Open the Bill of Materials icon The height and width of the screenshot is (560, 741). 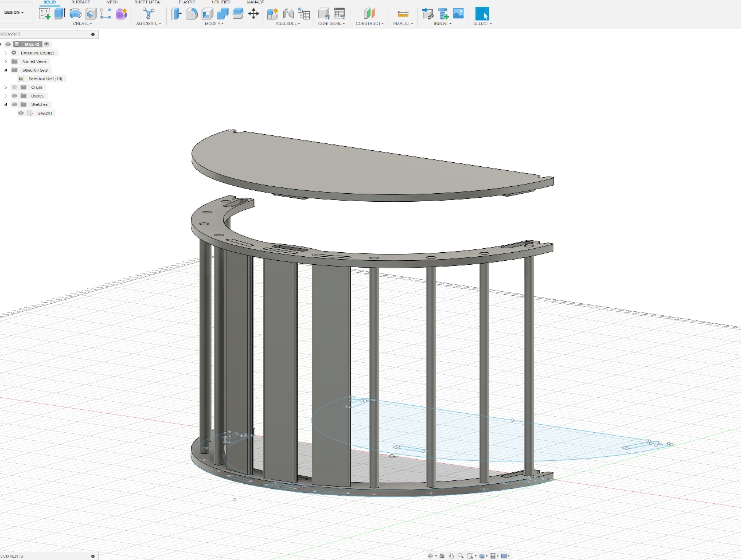304,13
